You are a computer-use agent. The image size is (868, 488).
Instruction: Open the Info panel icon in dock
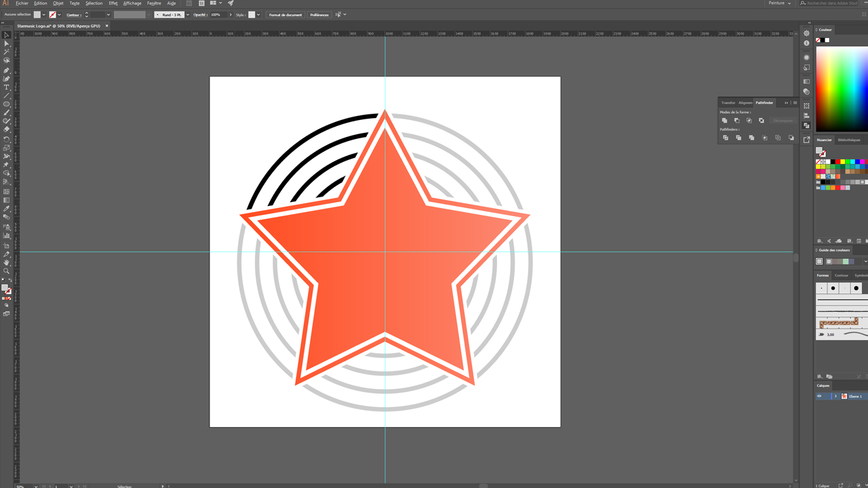click(x=806, y=43)
